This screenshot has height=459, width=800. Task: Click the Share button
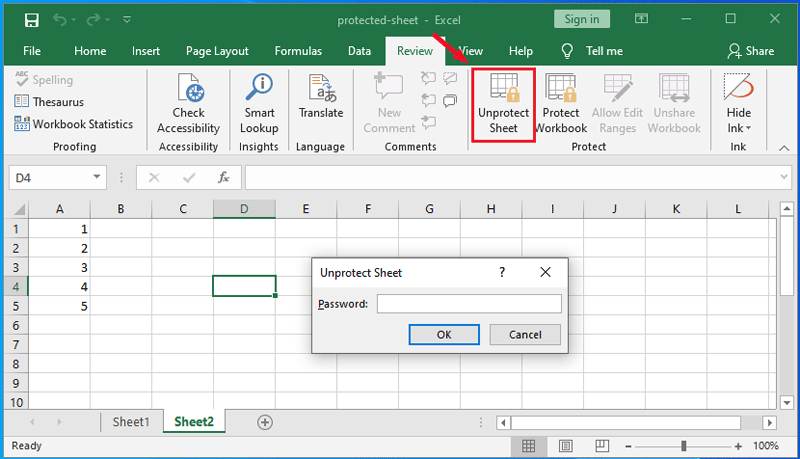click(751, 51)
